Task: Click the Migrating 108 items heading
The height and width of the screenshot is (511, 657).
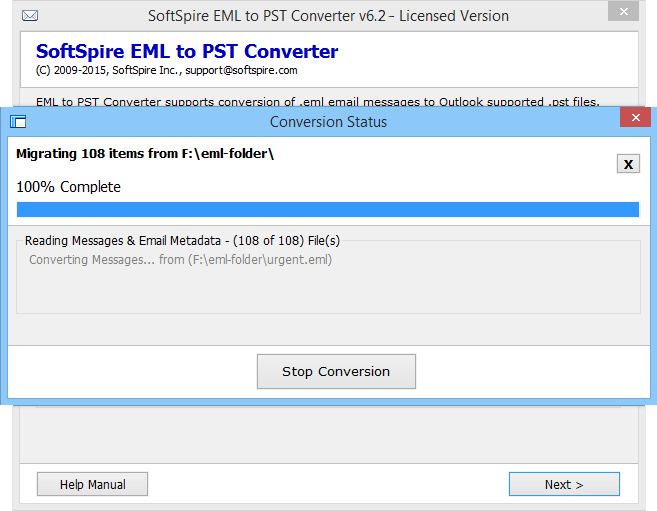Action: coord(145,154)
